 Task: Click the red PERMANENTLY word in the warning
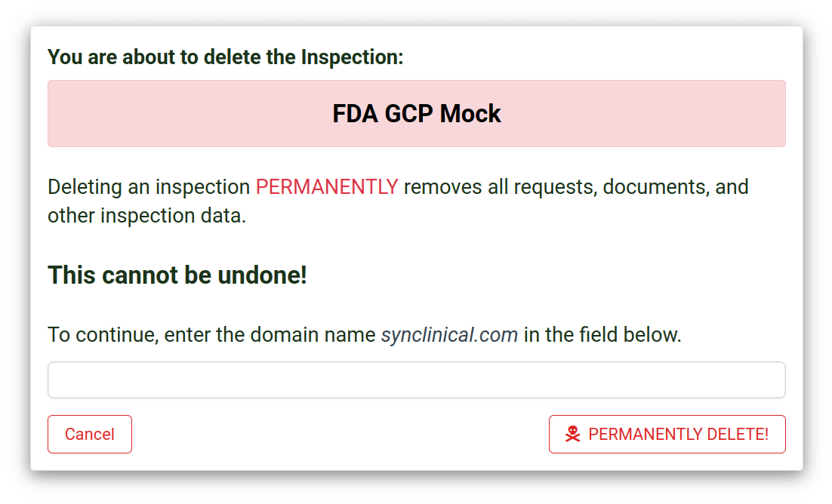(x=326, y=187)
